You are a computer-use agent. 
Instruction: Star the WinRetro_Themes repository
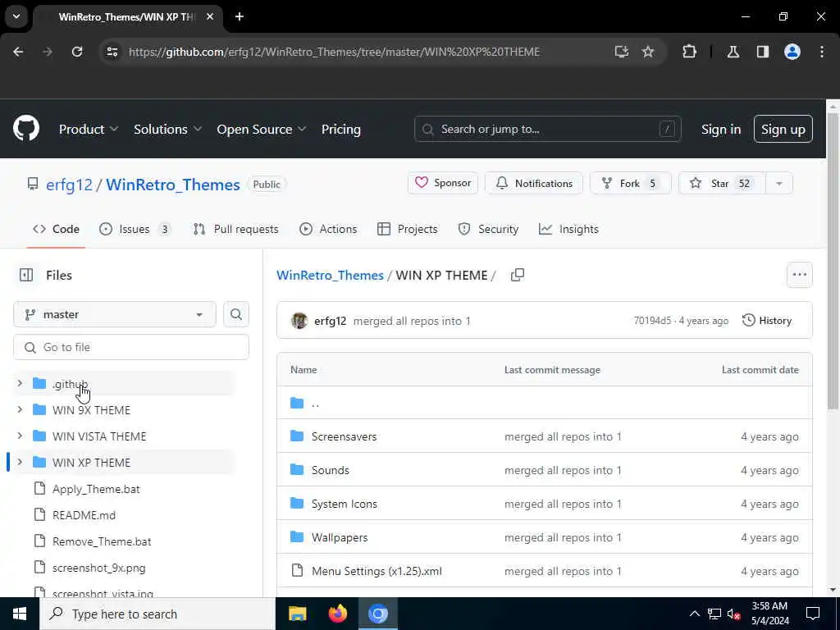coord(723,183)
